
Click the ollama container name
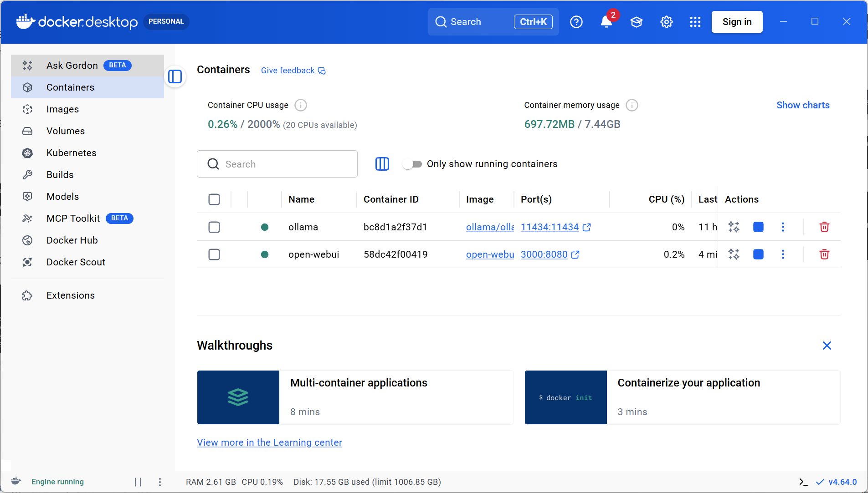(x=303, y=227)
